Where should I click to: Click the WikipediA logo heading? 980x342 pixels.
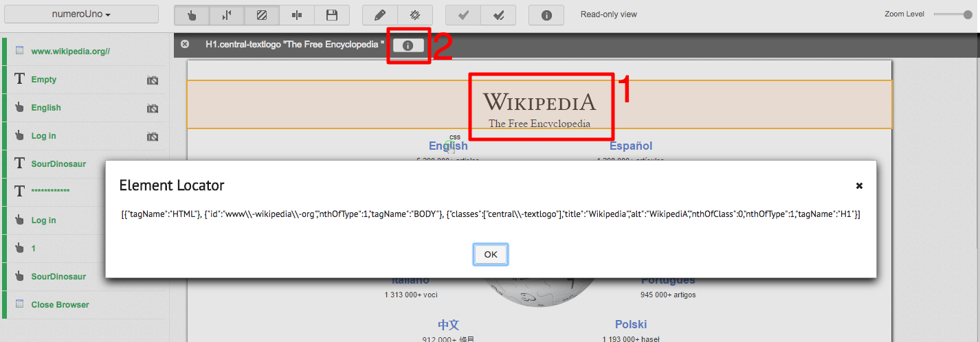coord(539,102)
